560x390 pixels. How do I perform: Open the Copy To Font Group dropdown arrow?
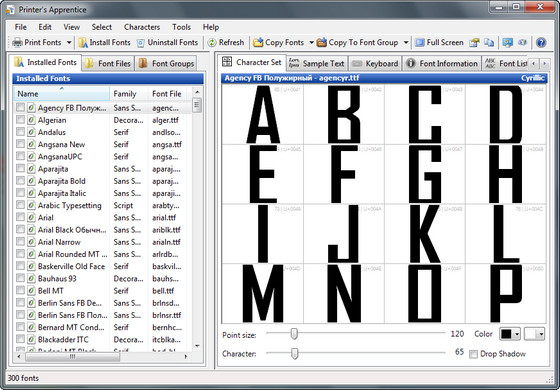406,42
